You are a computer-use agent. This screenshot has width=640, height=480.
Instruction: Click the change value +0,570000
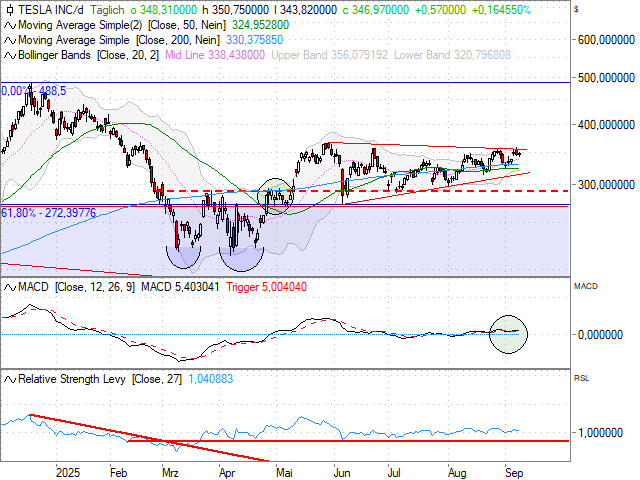pos(440,10)
